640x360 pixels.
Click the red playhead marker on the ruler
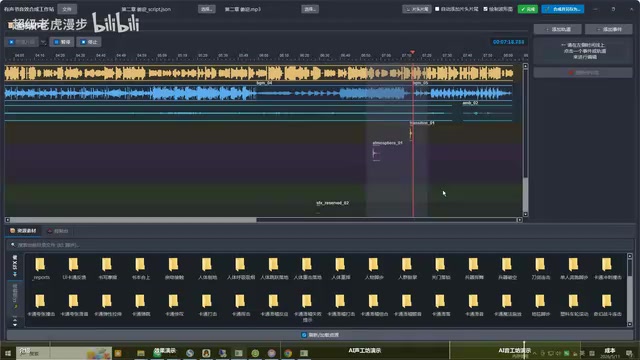[x=413, y=52]
